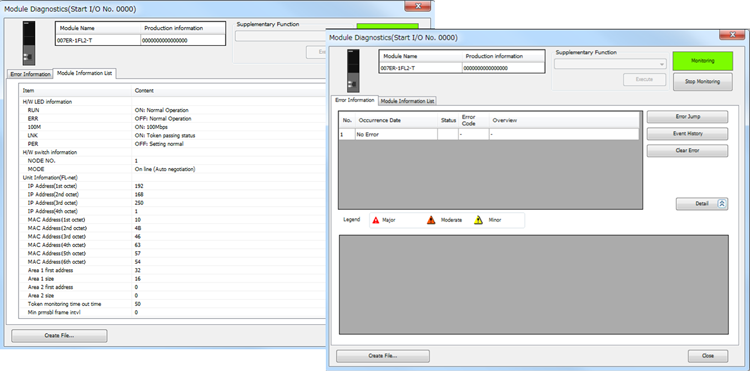Expand details with double-chevron on Detail button
The width and height of the screenshot is (750, 371).
point(722,204)
